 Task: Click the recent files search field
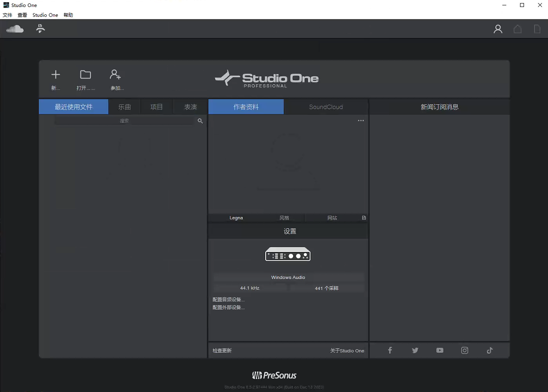pyautogui.click(x=124, y=121)
